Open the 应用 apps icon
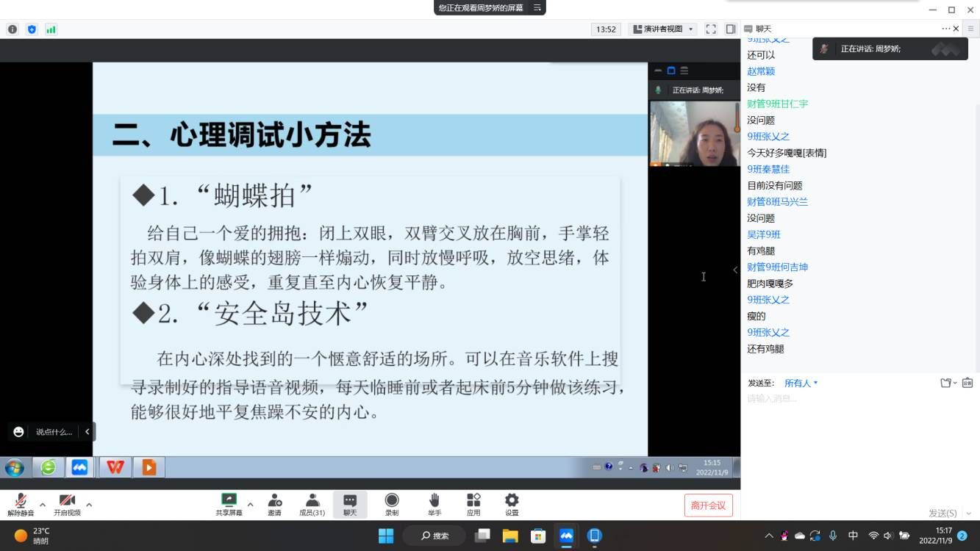The width and height of the screenshot is (980, 551). 473,504
